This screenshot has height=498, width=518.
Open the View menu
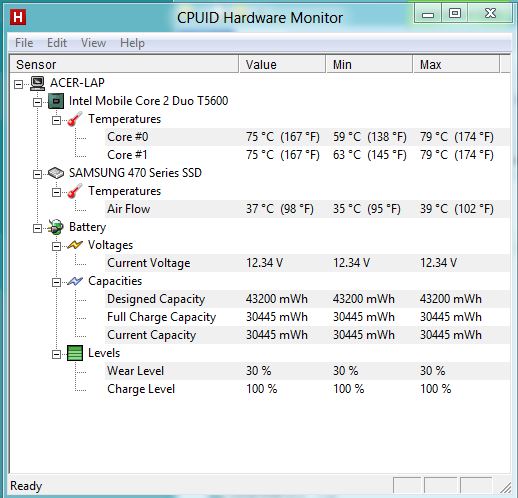pyautogui.click(x=93, y=43)
